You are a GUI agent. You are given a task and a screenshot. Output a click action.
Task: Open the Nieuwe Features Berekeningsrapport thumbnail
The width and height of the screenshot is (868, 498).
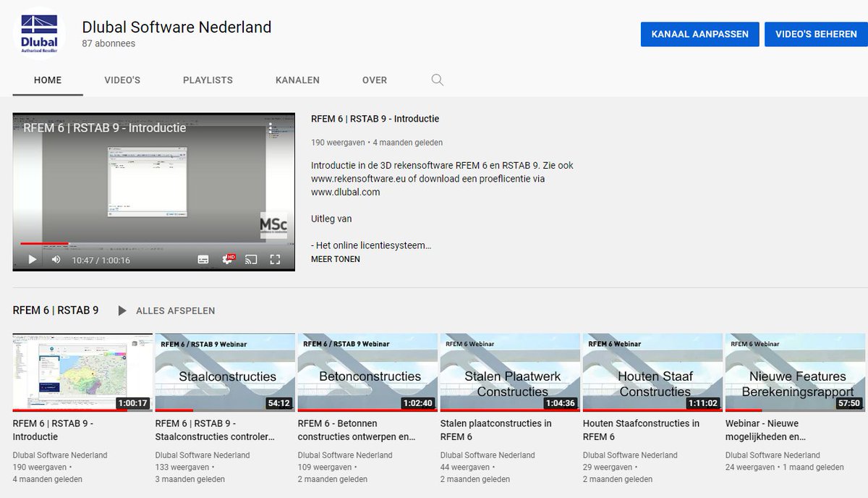[795, 372]
